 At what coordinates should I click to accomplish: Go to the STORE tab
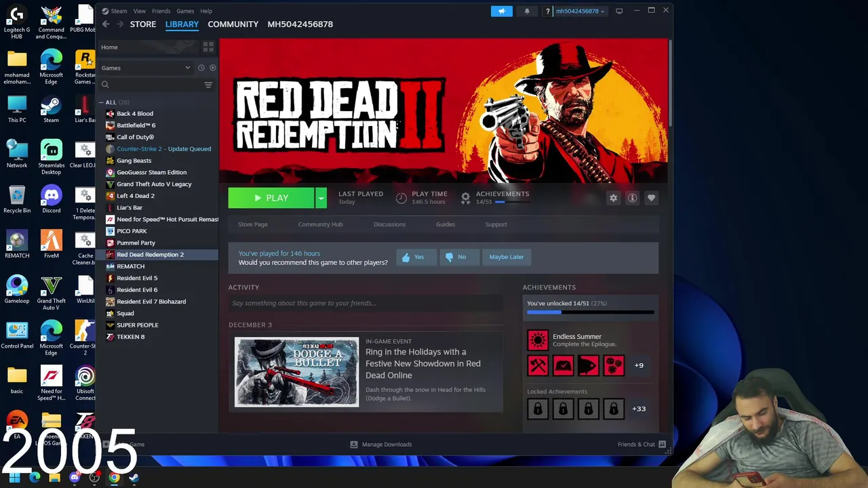tap(143, 24)
